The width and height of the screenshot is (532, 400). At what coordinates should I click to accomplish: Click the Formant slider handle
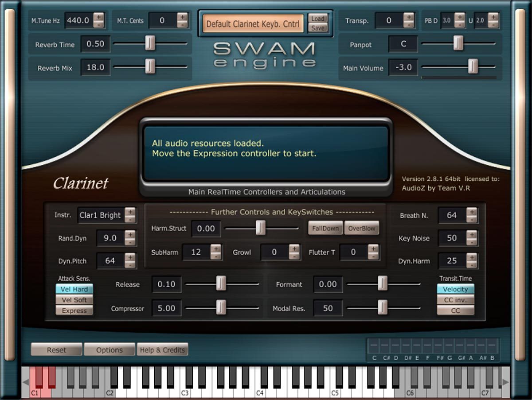pyautogui.click(x=382, y=283)
